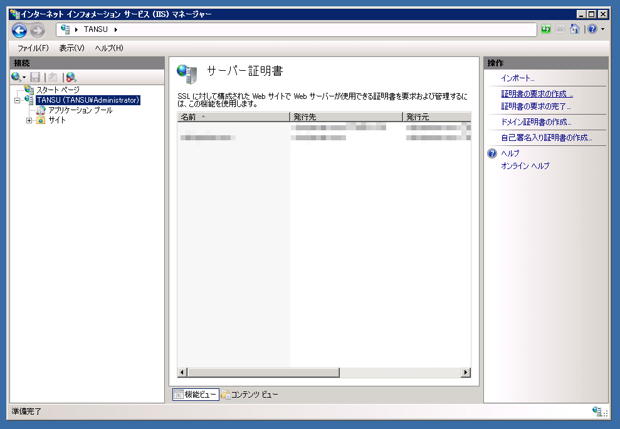Click the Up folder icon in 接続 toolbar
Screen dimensions: 620x429
[x=53, y=77]
